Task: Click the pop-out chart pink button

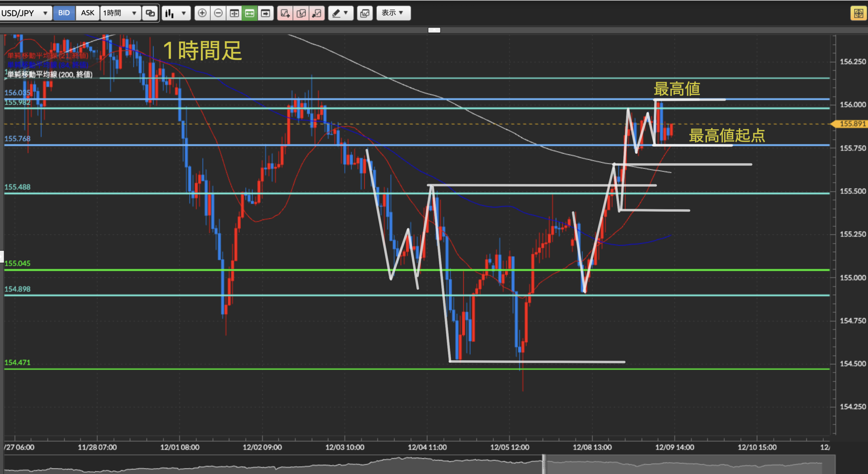Action: pos(317,13)
